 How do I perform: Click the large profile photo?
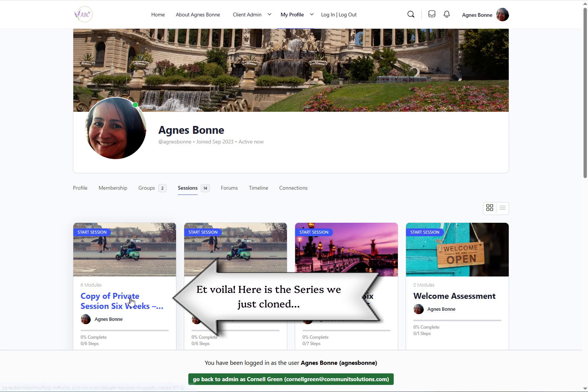click(x=115, y=128)
